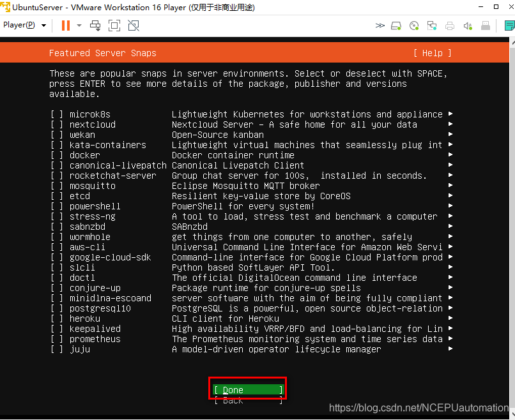515x420 pixels.
Task: Click 'Python based SoftLayer API Tool.' text
Action: click(253, 267)
